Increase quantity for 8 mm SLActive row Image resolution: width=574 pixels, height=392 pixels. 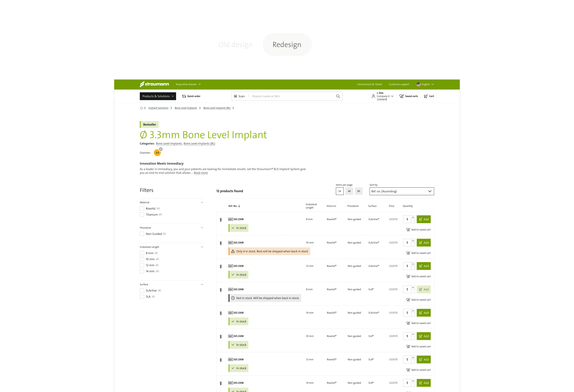(413, 218)
